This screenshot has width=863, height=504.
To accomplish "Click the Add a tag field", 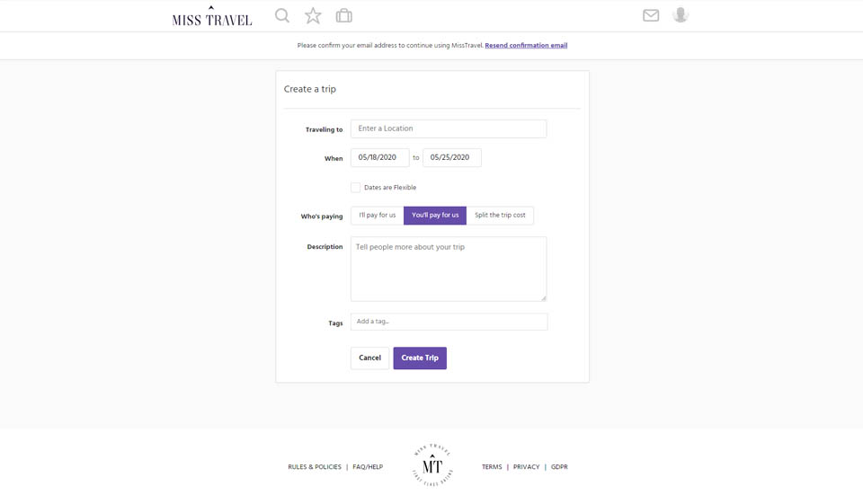I will [x=448, y=322].
